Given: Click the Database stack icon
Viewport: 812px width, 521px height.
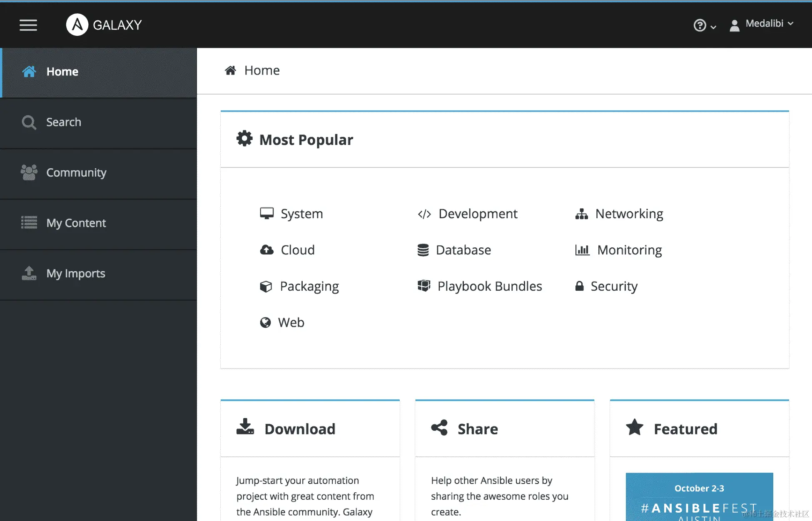Looking at the screenshot, I should (423, 250).
